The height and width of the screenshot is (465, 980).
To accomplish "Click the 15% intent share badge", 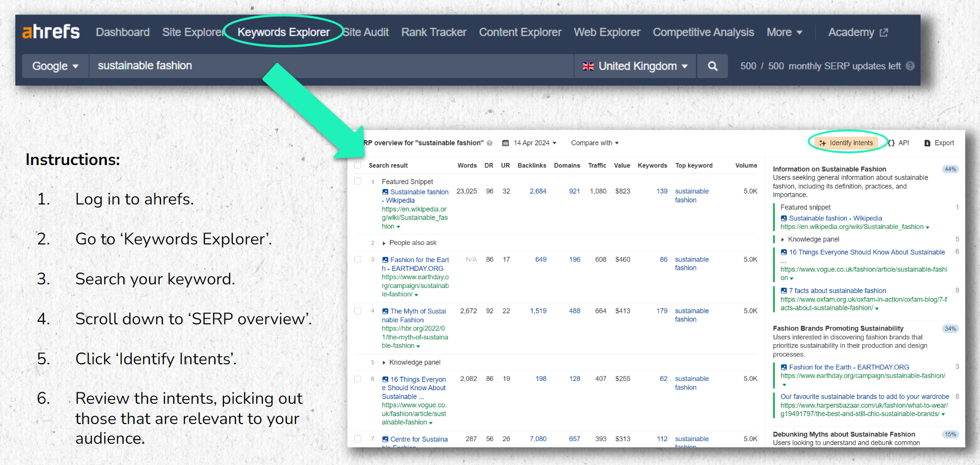I will 950,434.
